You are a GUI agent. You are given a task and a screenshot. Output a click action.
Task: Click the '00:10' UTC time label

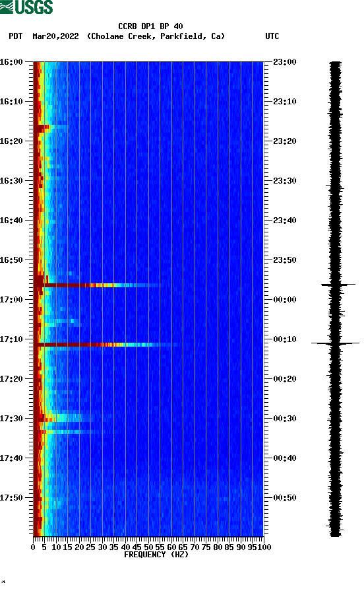click(285, 339)
